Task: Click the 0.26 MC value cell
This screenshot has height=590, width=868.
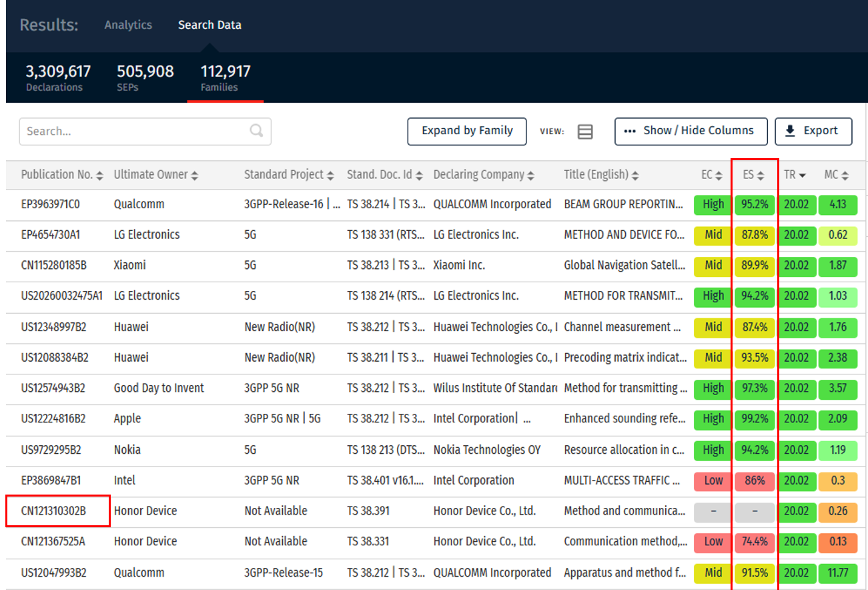Action: click(838, 511)
